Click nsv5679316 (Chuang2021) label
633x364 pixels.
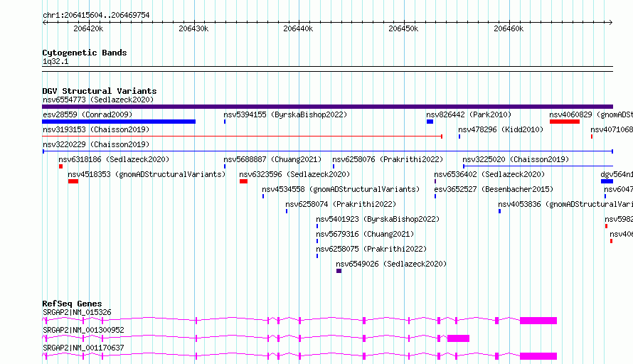coord(365,234)
